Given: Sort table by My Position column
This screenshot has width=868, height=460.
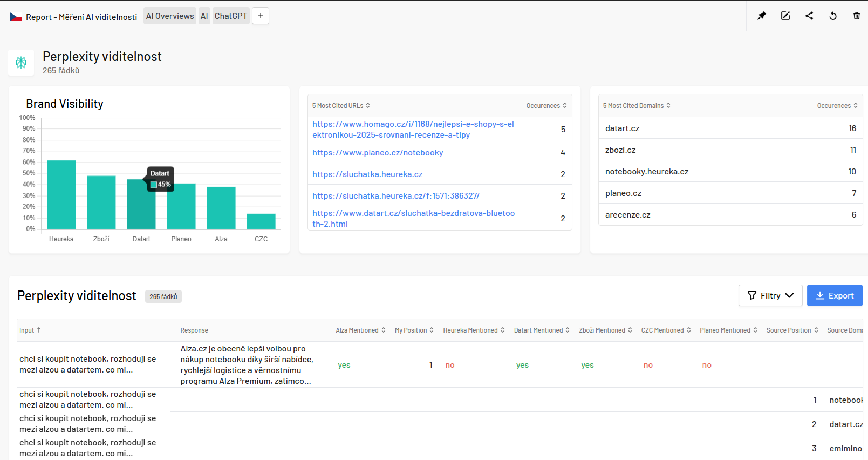Looking at the screenshot, I should [x=414, y=330].
